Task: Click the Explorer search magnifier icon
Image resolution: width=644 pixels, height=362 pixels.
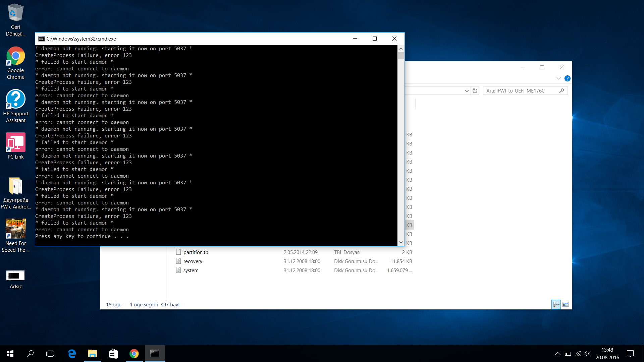Action: [x=561, y=91]
